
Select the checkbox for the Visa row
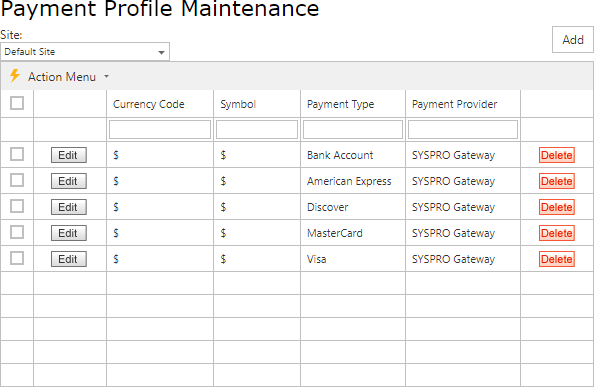click(x=17, y=258)
